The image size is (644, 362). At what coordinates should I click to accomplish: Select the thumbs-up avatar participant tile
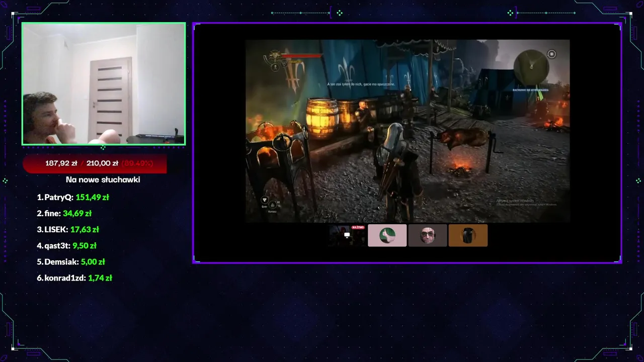pyautogui.click(x=387, y=235)
